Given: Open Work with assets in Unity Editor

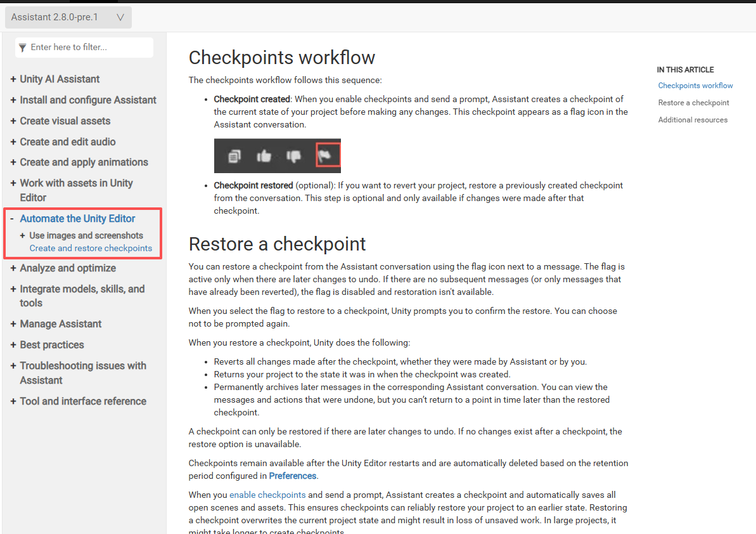Looking at the screenshot, I should [76, 190].
